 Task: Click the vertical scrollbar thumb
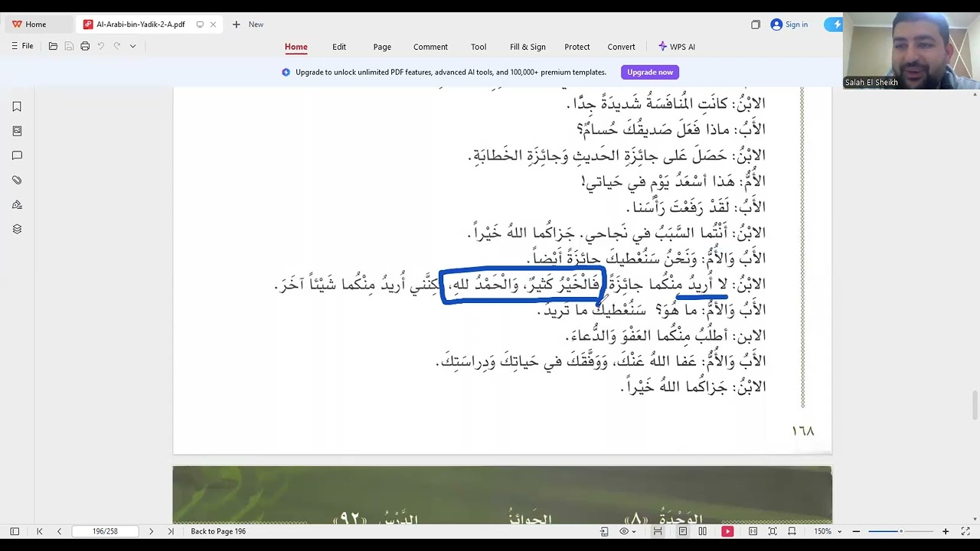[975, 405]
